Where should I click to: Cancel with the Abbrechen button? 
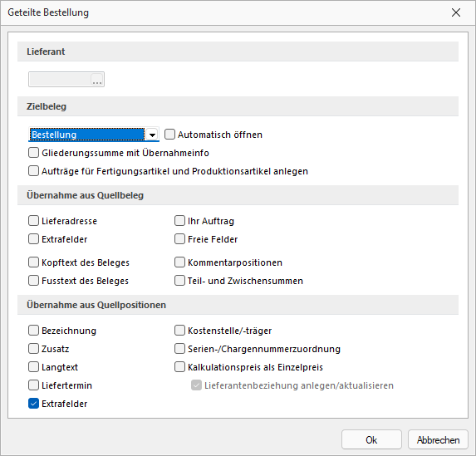[x=438, y=439]
